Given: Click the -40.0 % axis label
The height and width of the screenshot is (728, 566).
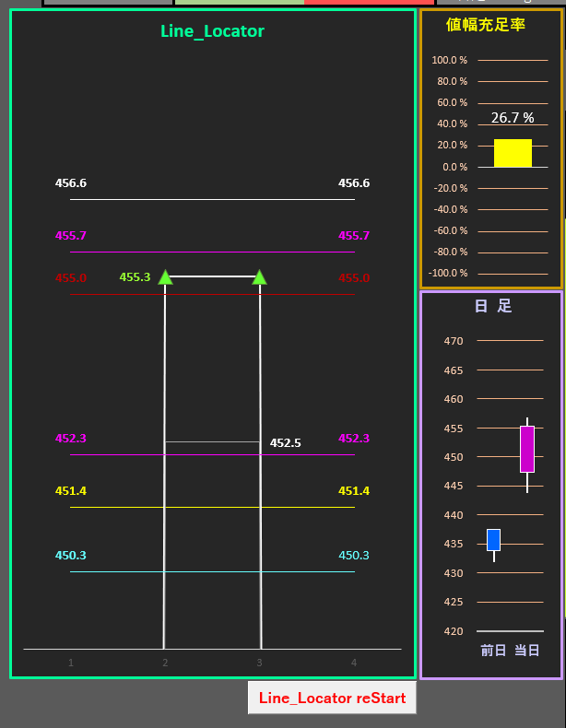Looking at the screenshot, I should [451, 209].
